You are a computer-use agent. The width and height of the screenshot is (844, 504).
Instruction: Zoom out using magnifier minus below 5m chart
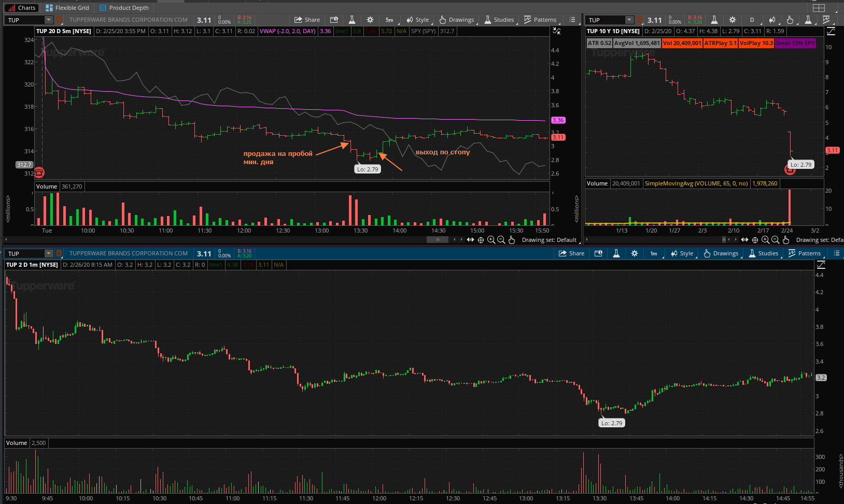(x=501, y=240)
